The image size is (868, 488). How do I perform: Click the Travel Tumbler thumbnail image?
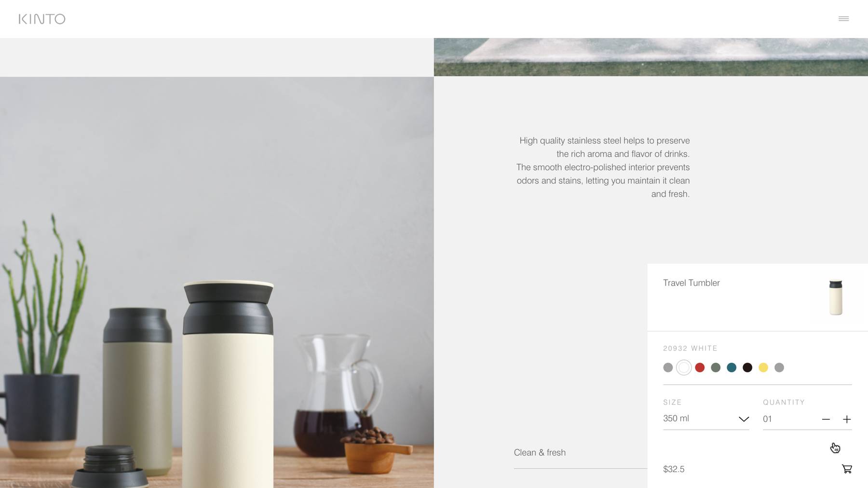(836, 297)
